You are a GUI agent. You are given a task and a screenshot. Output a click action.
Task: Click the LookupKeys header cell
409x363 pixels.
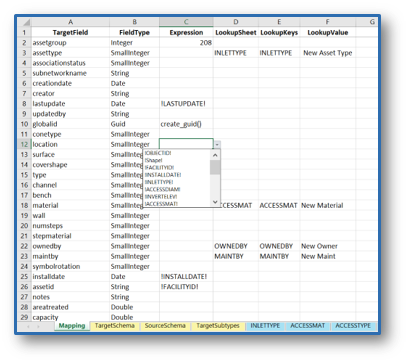(279, 33)
